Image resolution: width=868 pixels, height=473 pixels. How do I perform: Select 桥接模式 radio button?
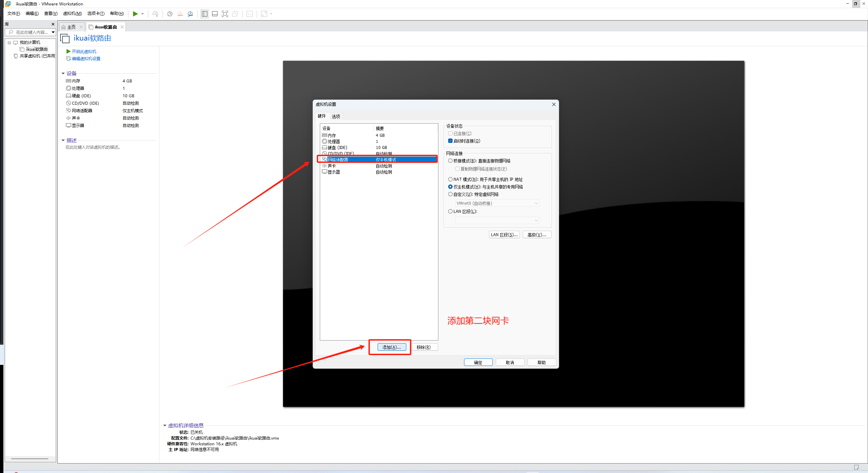tap(450, 161)
